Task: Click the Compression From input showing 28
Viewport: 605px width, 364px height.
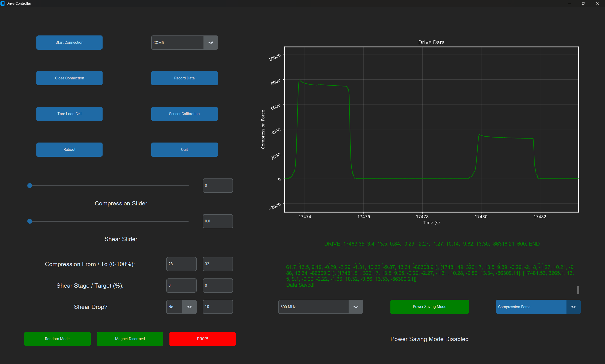Action: [181, 264]
